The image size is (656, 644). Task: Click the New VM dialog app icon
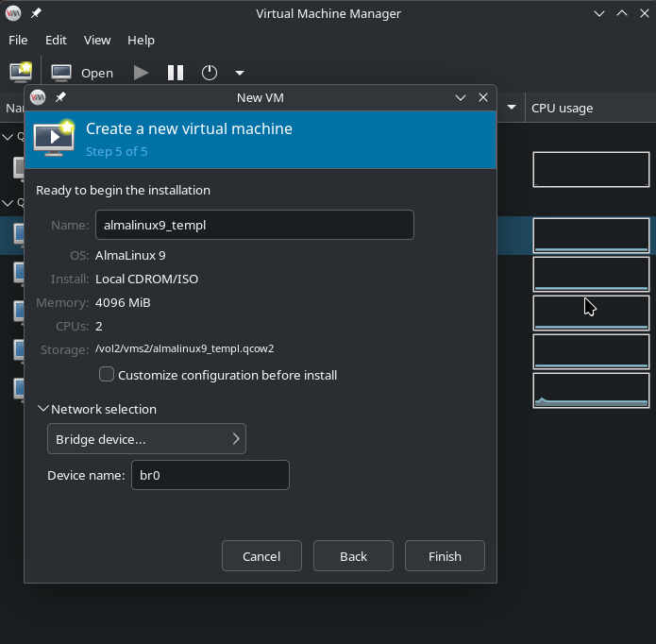pos(38,97)
